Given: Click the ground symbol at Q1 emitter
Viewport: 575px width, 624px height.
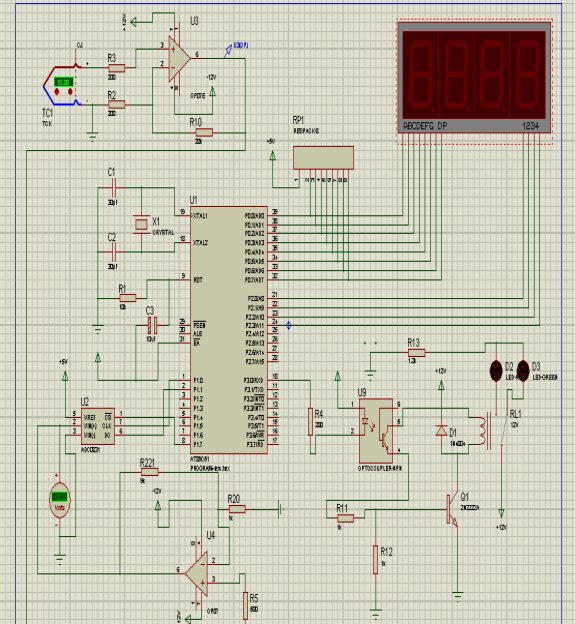Looking at the screenshot, I should pyautogui.click(x=458, y=596).
